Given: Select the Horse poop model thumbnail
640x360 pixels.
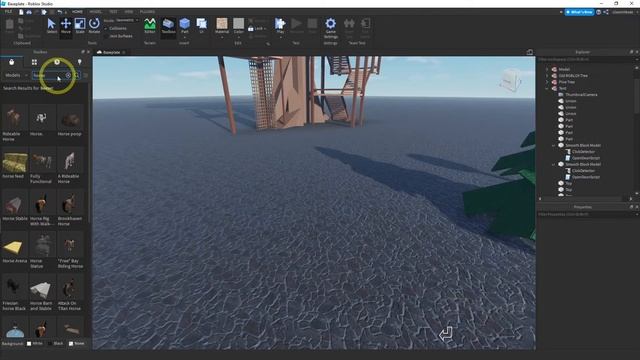Looking at the screenshot, I should coord(70,118).
